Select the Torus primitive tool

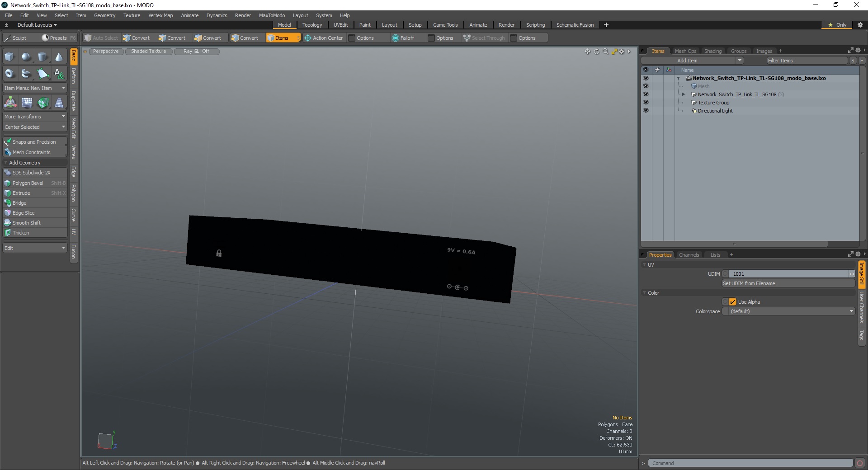pos(9,73)
